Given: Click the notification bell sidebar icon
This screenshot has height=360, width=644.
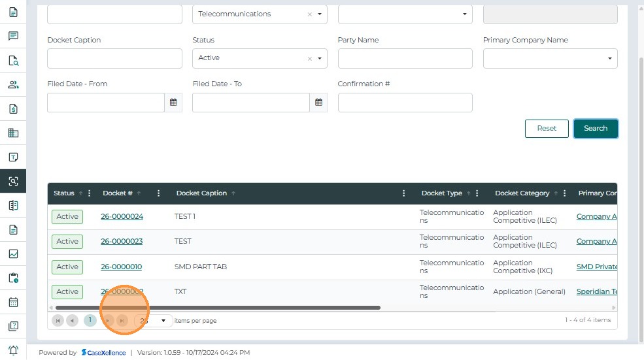Looking at the screenshot, I should pyautogui.click(x=13, y=350).
